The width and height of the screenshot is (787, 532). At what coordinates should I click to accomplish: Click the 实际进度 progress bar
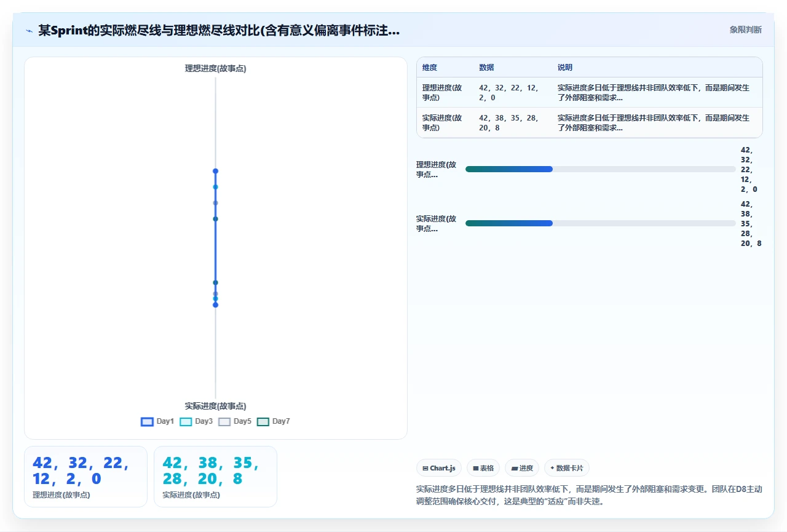pos(601,223)
